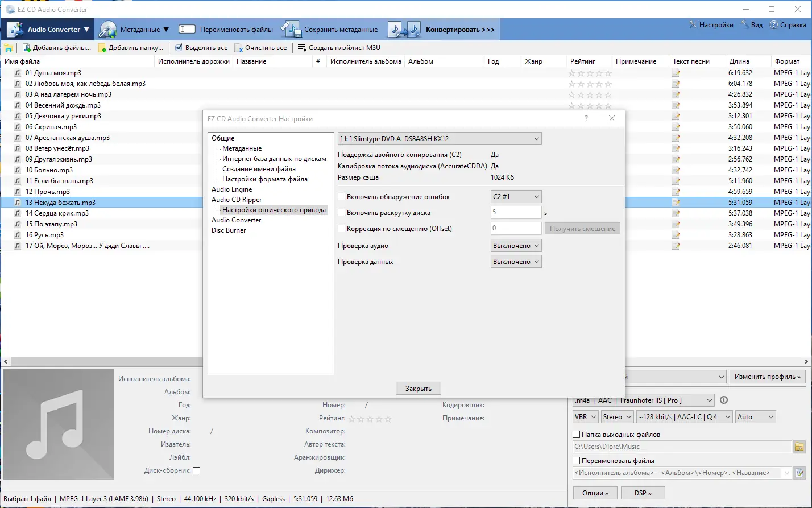The height and width of the screenshot is (508, 812).
Task: Click the Сохранить метаданные toolbar icon
Action: pyautogui.click(x=291, y=29)
